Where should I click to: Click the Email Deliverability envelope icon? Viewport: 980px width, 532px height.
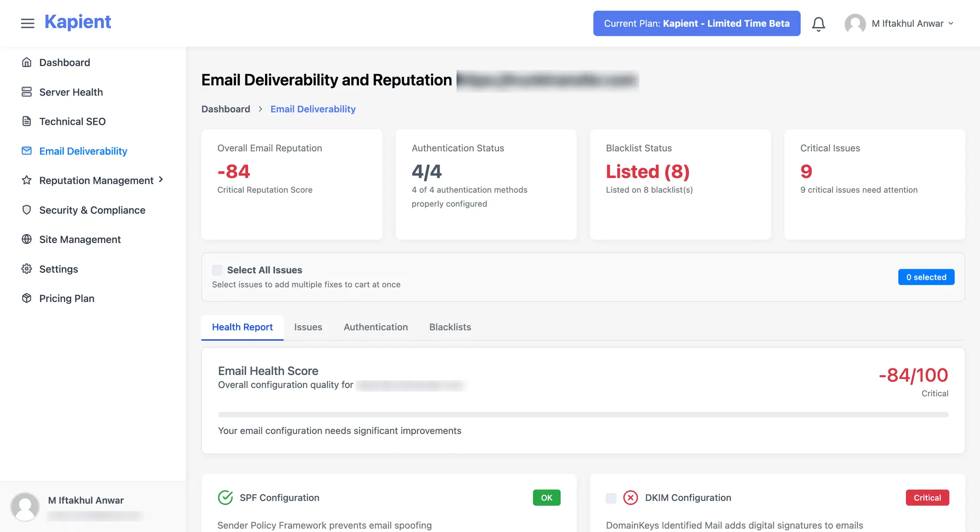[27, 151]
